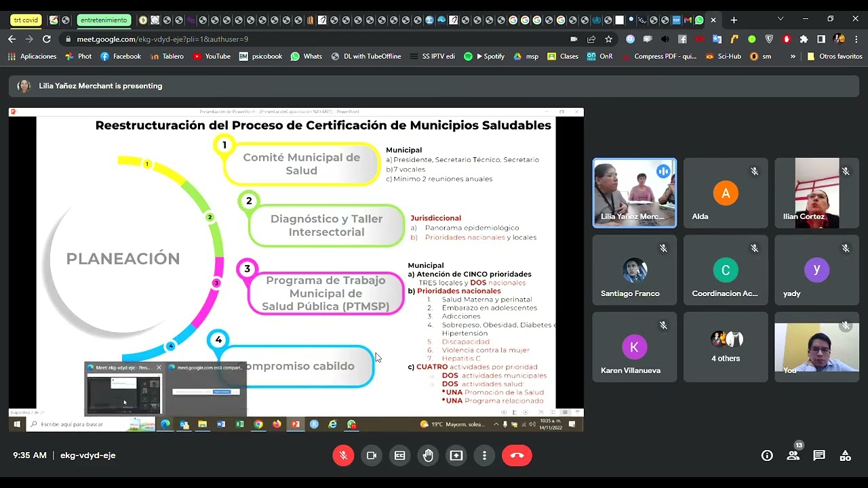Reload the Meet page
The height and width of the screenshot is (488, 868).
tap(47, 39)
